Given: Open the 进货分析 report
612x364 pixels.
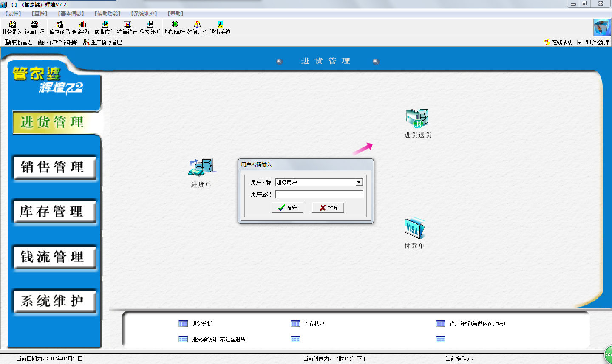Looking at the screenshot, I should click(x=195, y=324).
